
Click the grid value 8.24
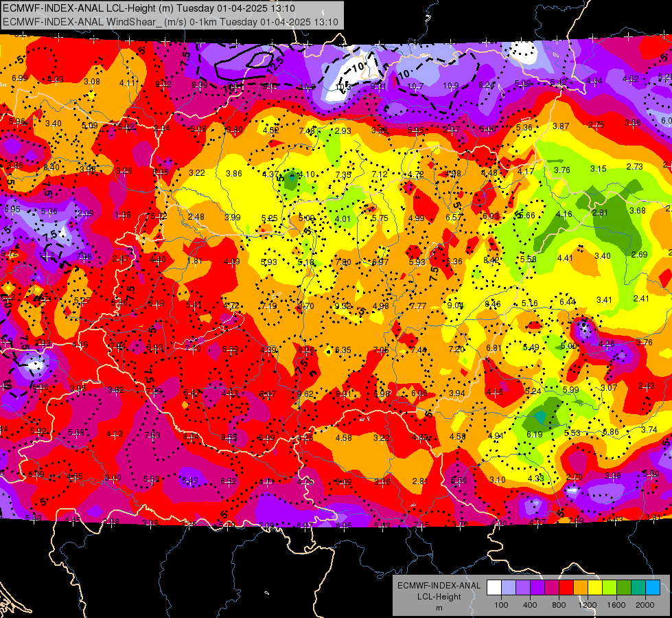click(487, 85)
